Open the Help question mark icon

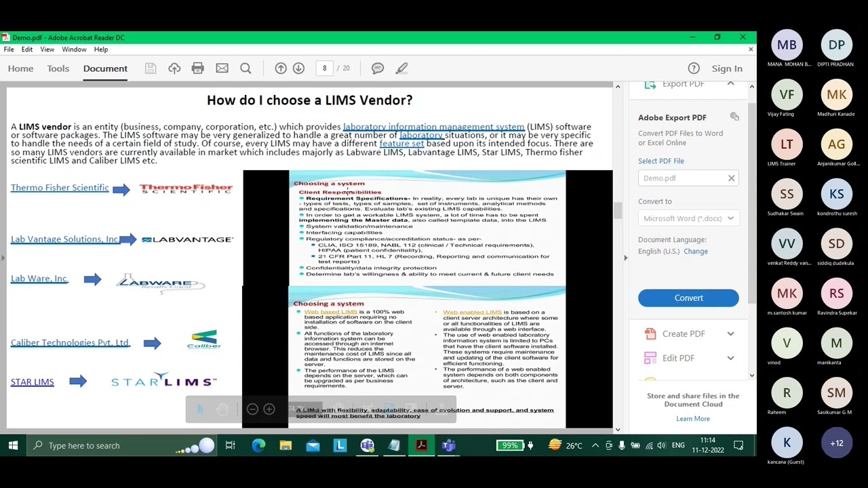[694, 68]
